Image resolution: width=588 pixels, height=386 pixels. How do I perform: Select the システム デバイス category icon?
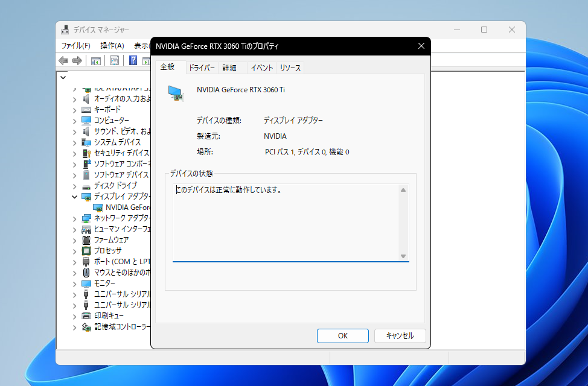point(86,142)
